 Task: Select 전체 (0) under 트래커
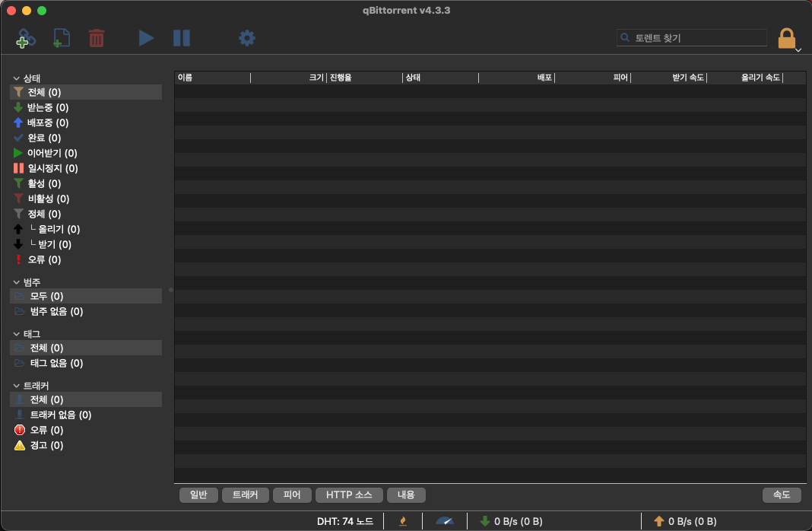click(x=86, y=399)
